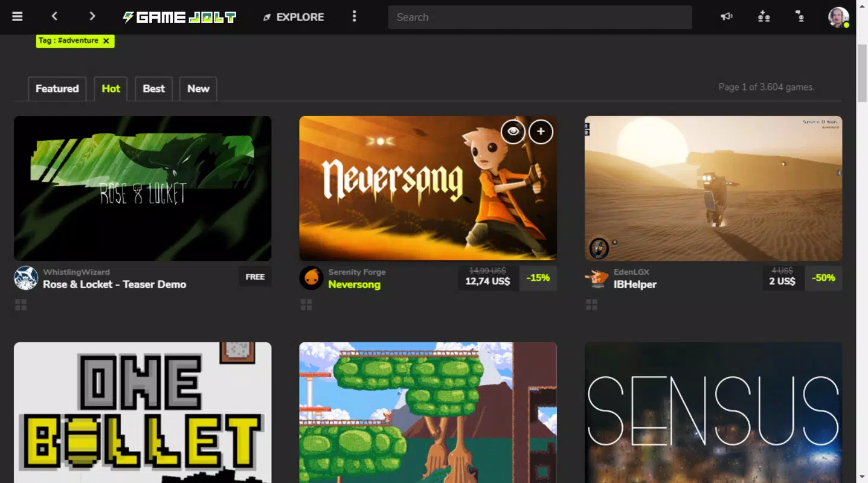This screenshot has width=868, height=483.
Task: Click the EdenLGX avatar icon
Action: point(597,278)
